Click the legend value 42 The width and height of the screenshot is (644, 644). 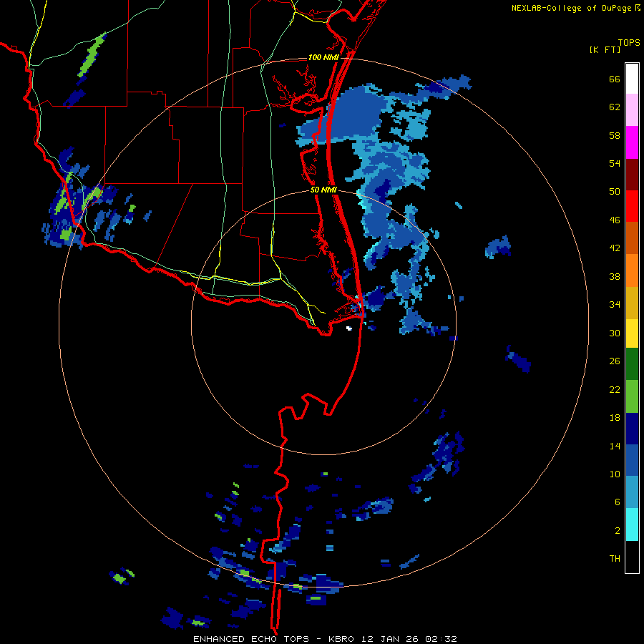[615, 248]
